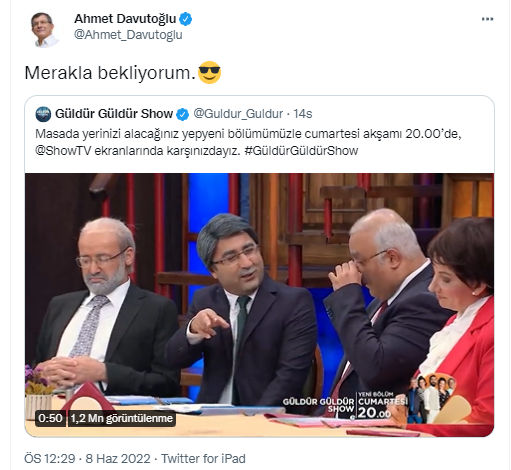511x470 pixels.
Task: Click the quoted tweet's text body
Action: pos(248,142)
